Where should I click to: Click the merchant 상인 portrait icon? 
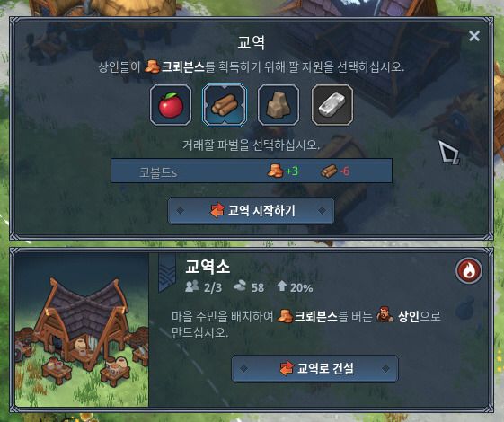tap(385, 315)
